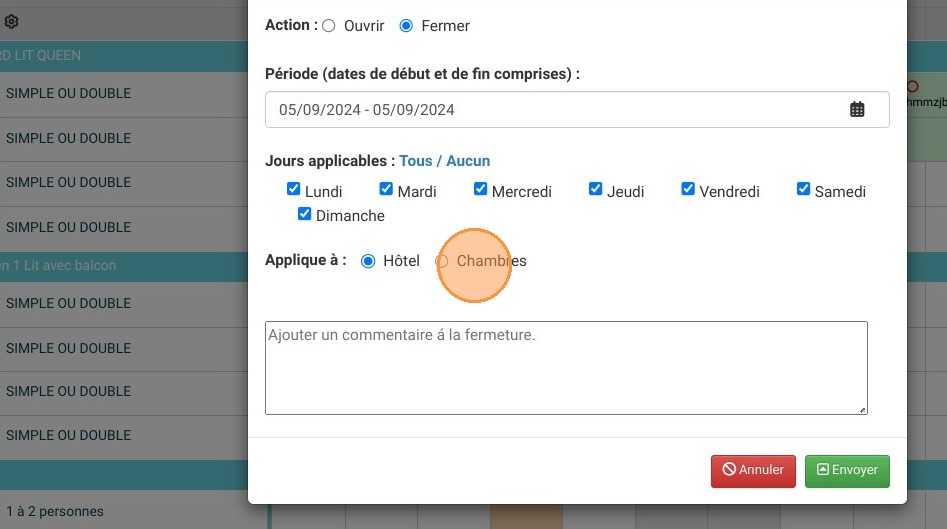Click the LIT QUEEN header row
Image resolution: width=947 pixels, height=529 pixels.
tap(124, 56)
